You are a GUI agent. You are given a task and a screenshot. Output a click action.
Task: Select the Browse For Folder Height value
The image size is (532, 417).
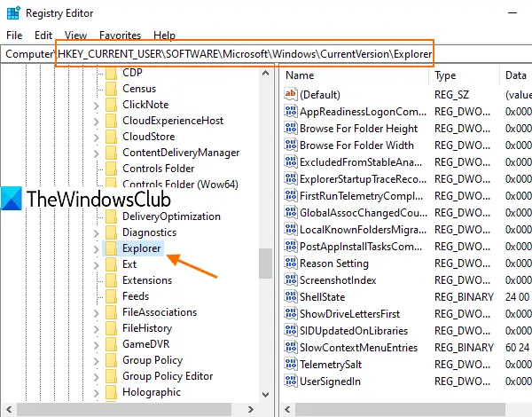click(x=358, y=129)
